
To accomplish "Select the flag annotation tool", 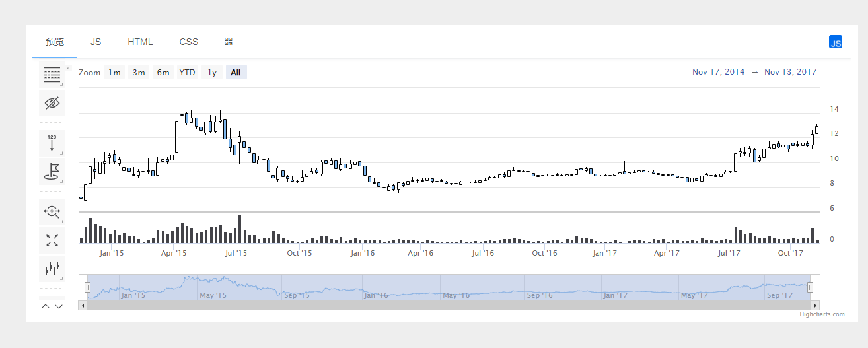I will coord(52,171).
